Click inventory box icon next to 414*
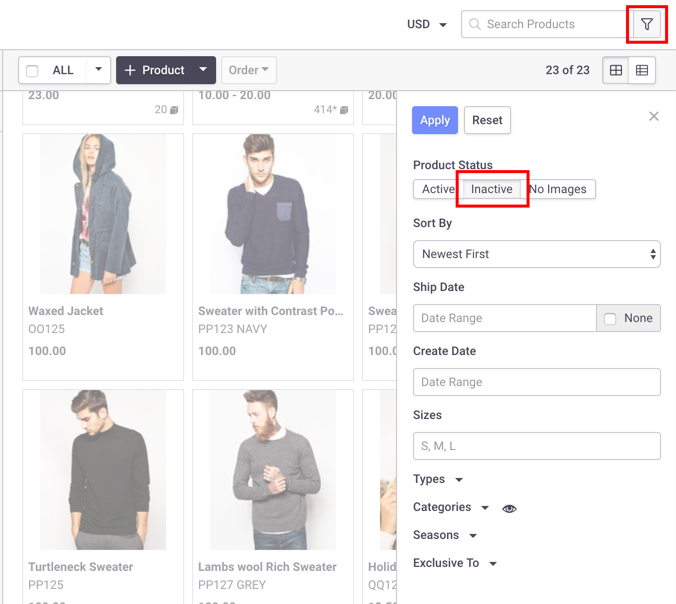676x604 pixels. pos(344,110)
